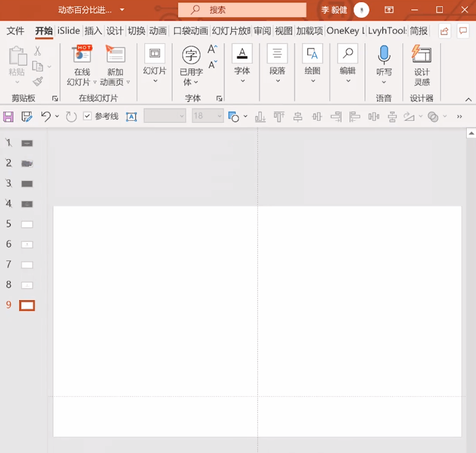Align selected objects to the left
The width and height of the screenshot is (476, 453).
(354, 117)
